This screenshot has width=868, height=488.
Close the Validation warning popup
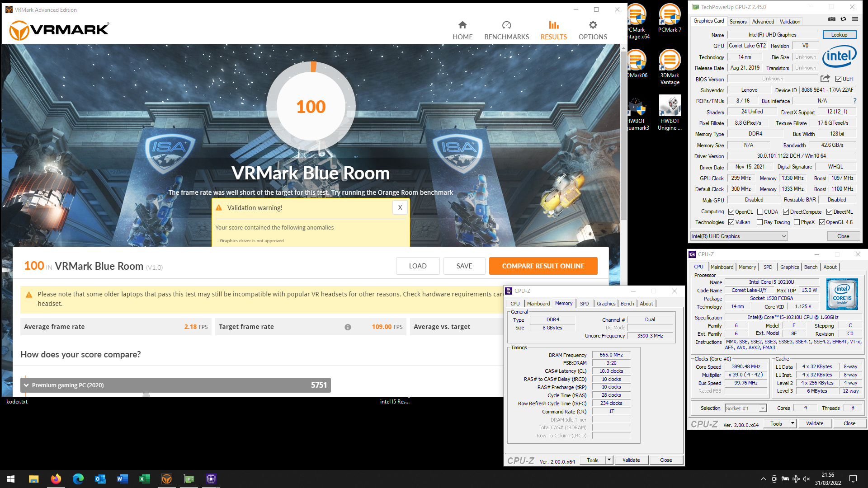click(x=400, y=207)
